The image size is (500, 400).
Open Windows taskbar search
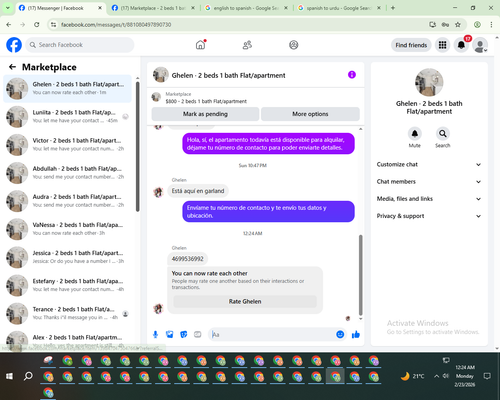(28, 376)
